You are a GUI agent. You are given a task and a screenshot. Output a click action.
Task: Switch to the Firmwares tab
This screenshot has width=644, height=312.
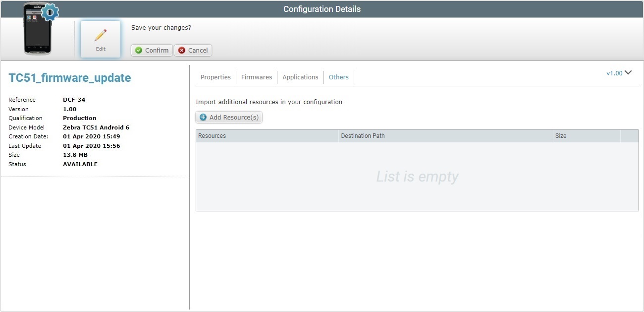[256, 77]
